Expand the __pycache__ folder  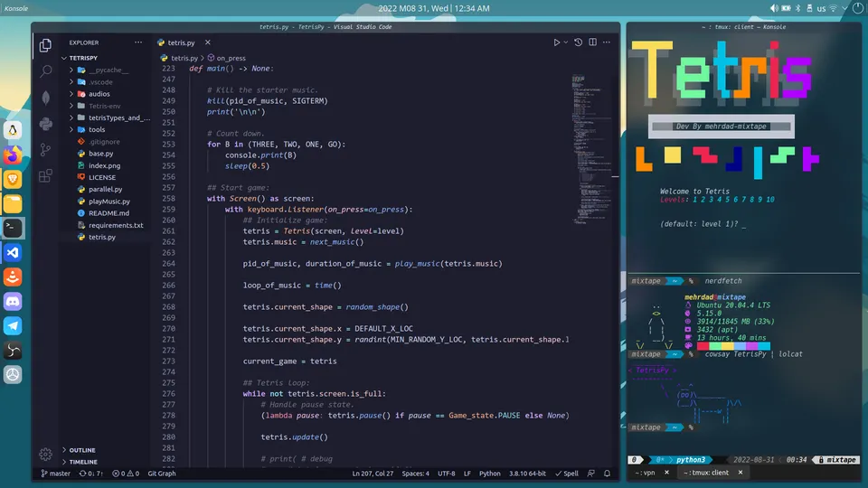click(108, 70)
